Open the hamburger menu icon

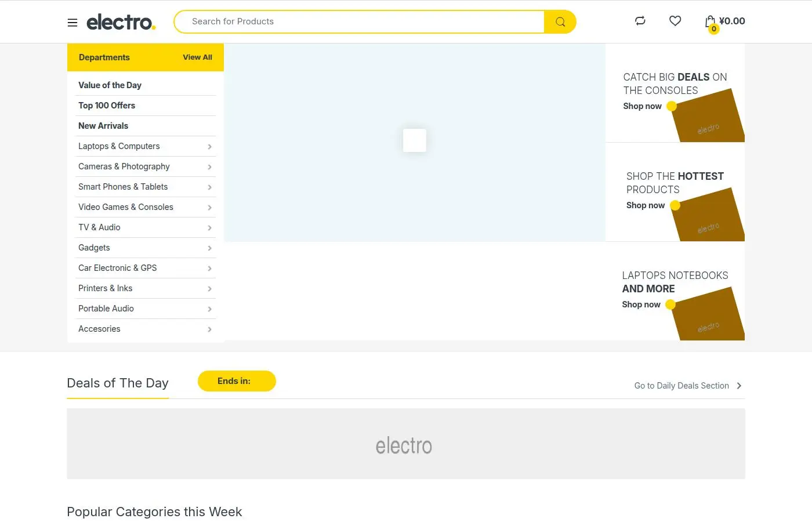(x=72, y=23)
